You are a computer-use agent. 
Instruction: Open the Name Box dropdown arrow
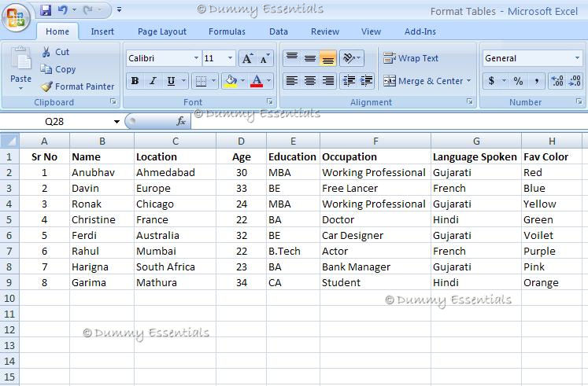coord(116,122)
